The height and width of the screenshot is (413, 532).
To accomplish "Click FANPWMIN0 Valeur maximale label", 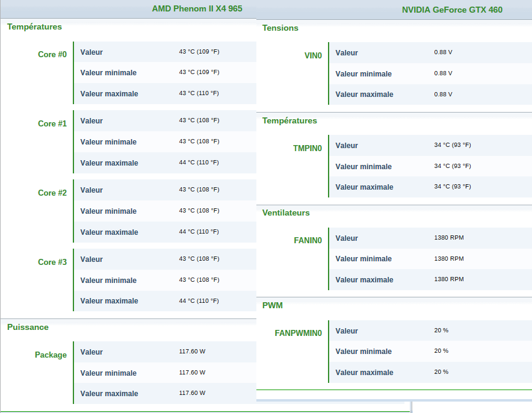I will pyautogui.click(x=364, y=373).
